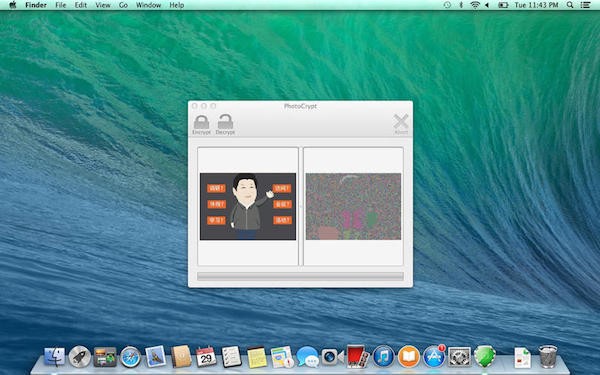Open iBooks orange book icon

[x=409, y=356]
